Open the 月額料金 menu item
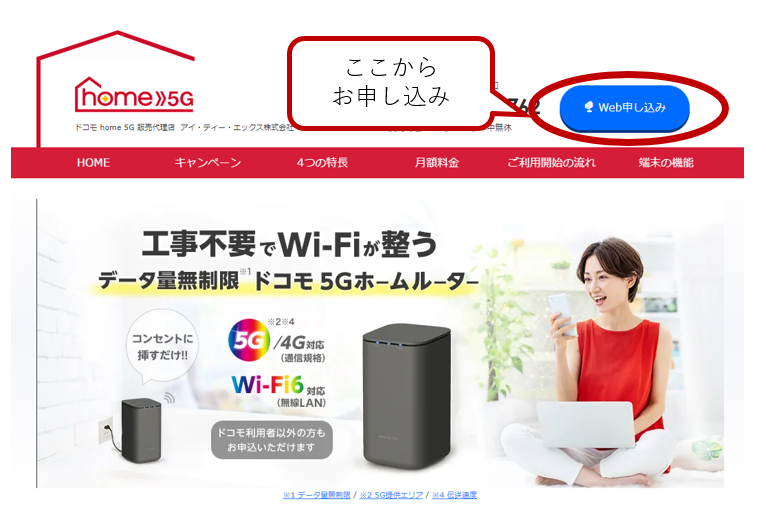Image resolution: width=766 pixels, height=517 pixels. click(437, 163)
